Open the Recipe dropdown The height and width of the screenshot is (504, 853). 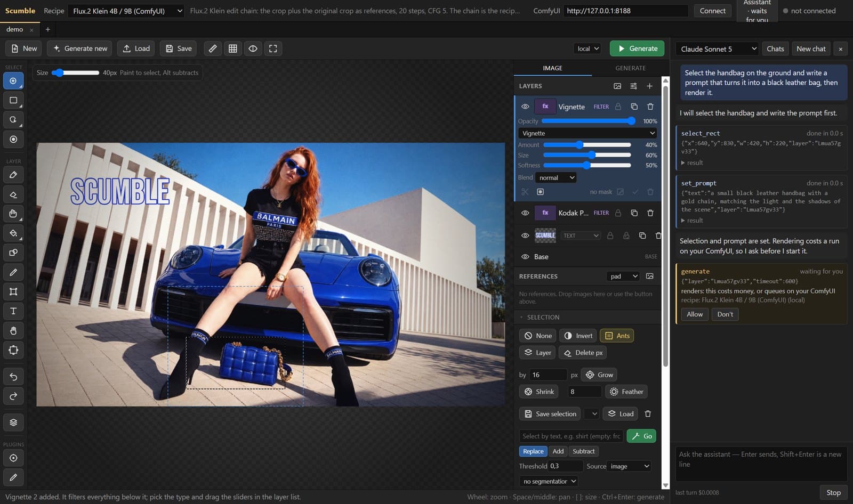pos(127,11)
